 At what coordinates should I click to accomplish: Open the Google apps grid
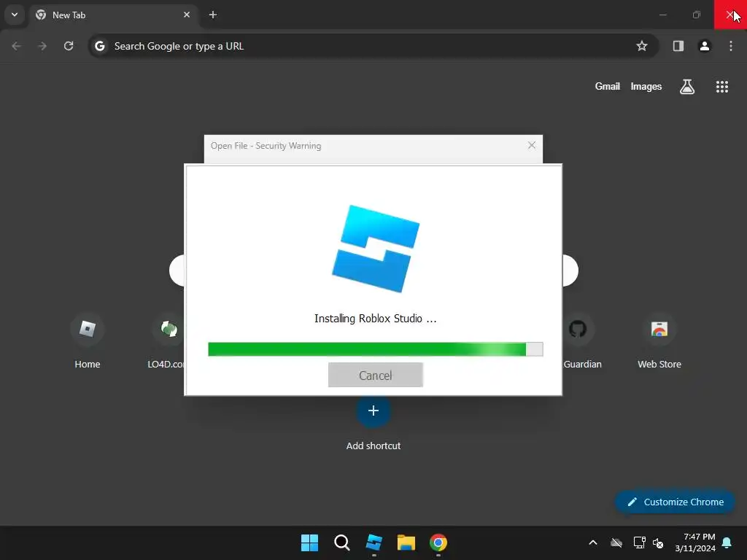point(721,87)
